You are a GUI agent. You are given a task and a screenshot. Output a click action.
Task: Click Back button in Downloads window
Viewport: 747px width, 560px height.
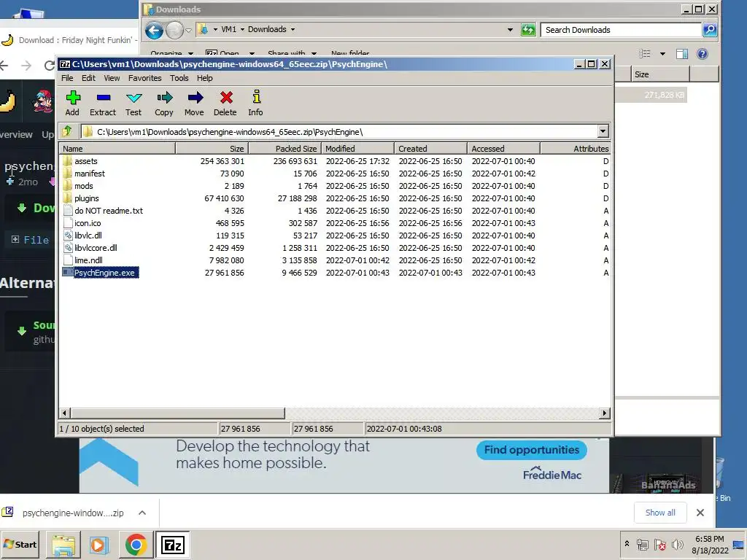coord(154,31)
